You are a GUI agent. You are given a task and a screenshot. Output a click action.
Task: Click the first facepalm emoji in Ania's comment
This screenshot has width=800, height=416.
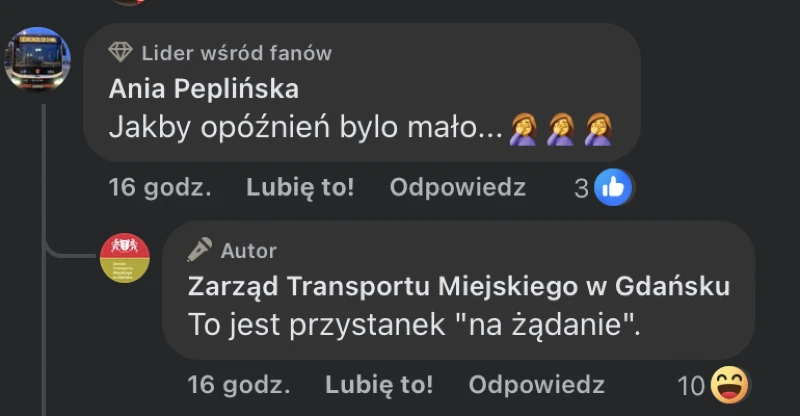524,127
